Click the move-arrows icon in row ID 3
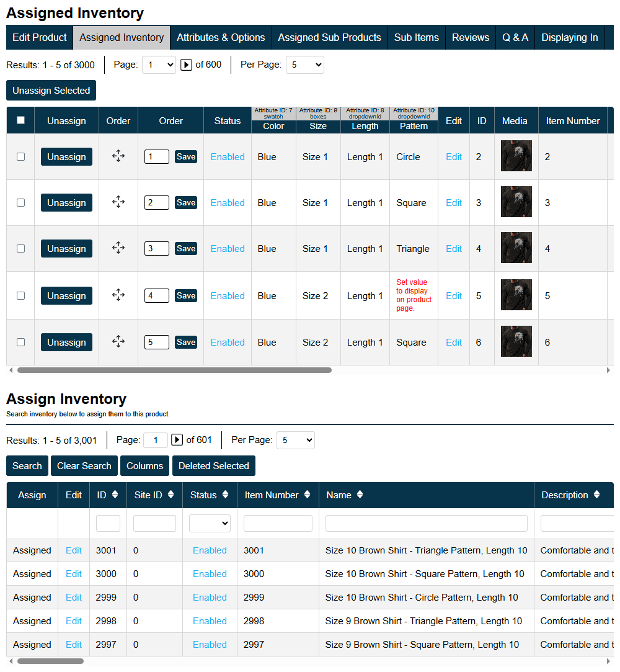 (118, 202)
